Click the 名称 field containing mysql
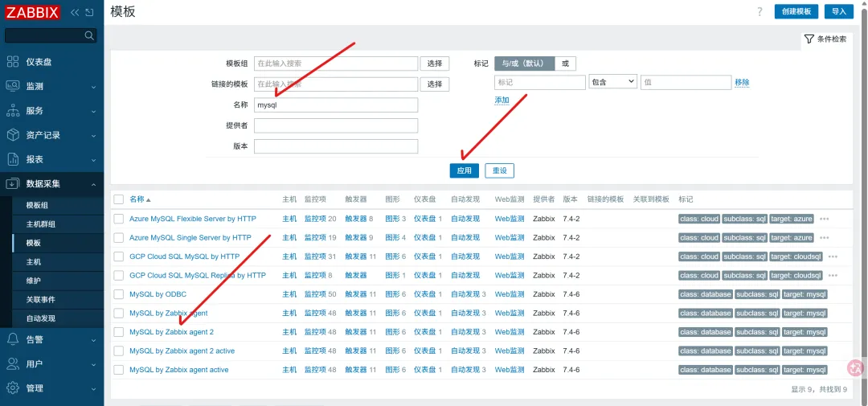Screen dimensions: 868x406 pos(336,105)
